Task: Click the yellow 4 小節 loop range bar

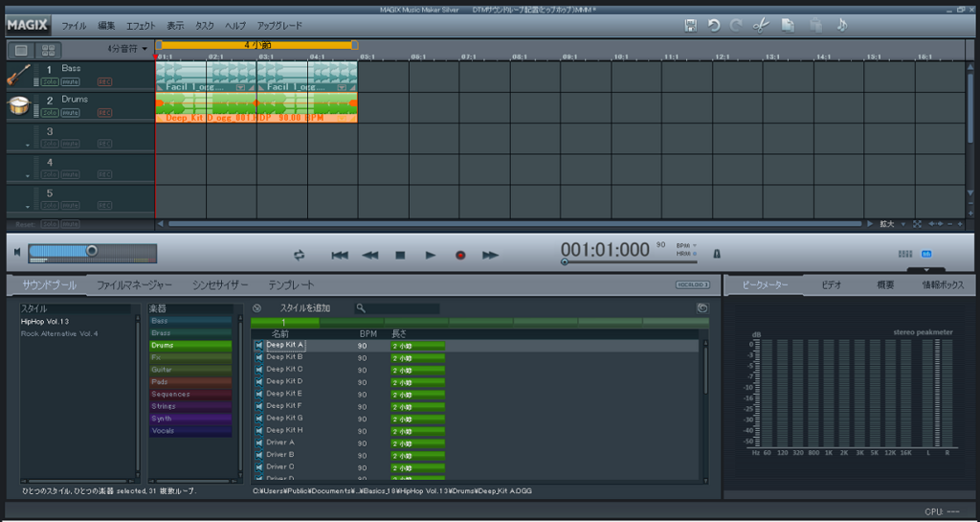Action: click(x=256, y=45)
